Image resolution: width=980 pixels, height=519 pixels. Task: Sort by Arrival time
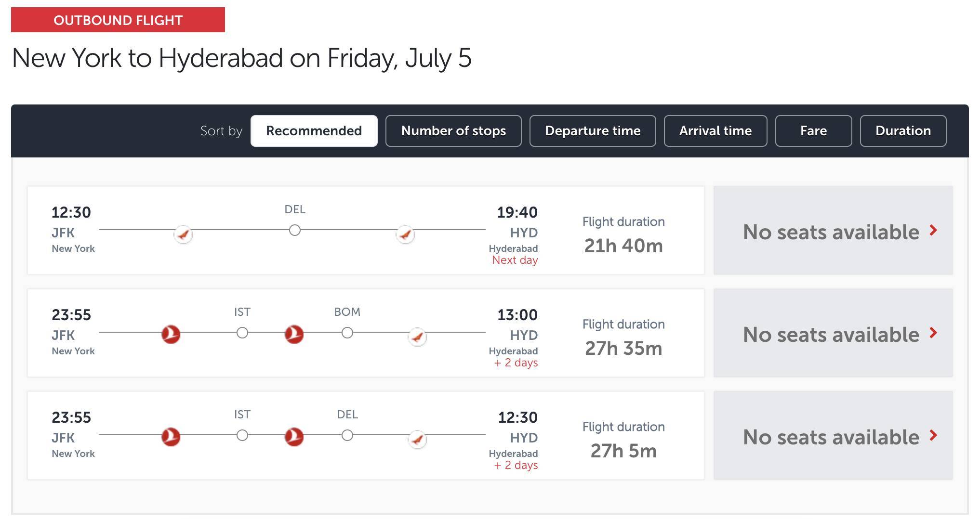715,131
